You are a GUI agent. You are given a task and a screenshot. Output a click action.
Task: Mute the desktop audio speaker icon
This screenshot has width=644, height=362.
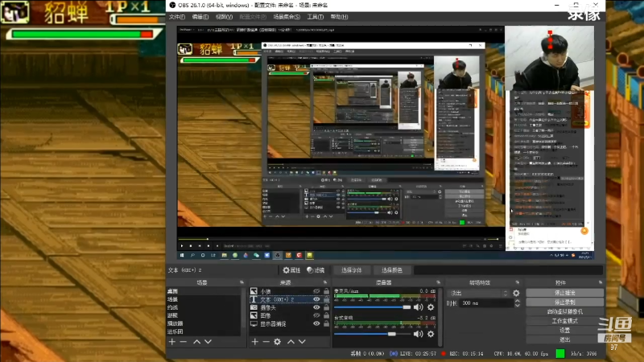tap(418, 334)
